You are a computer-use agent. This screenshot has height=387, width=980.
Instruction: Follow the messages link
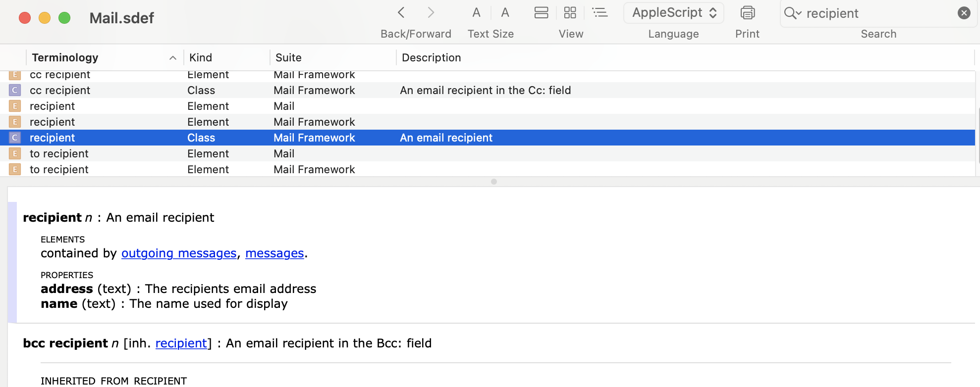(274, 253)
